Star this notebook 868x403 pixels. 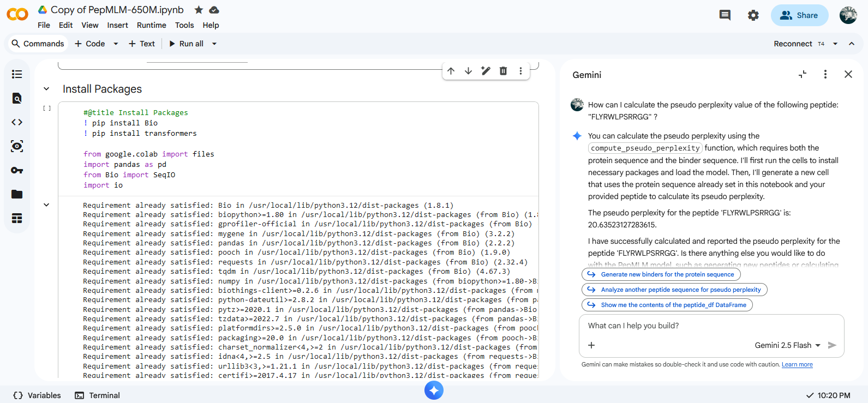click(x=199, y=10)
